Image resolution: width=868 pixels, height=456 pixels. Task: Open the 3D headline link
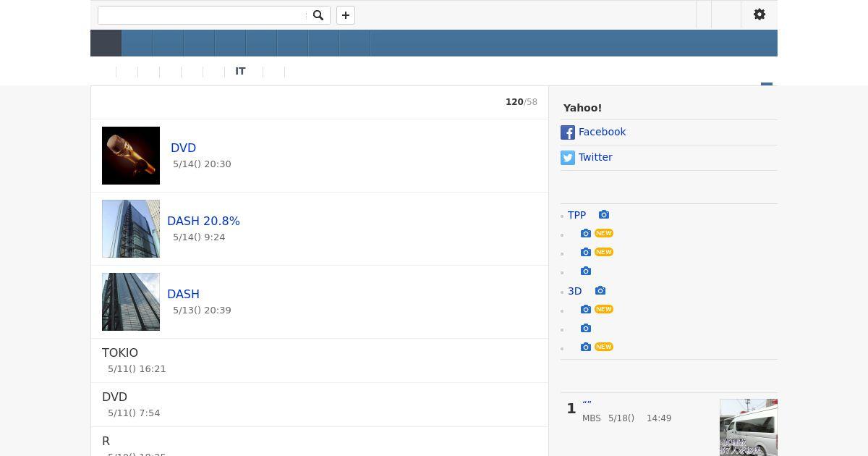click(575, 291)
